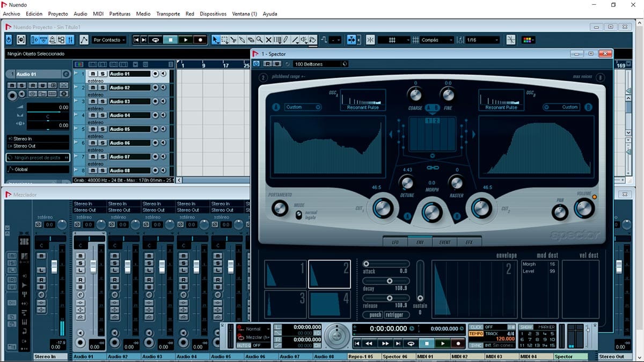
Task: Enable monitor on Audio 04 track
Action: tap(163, 115)
